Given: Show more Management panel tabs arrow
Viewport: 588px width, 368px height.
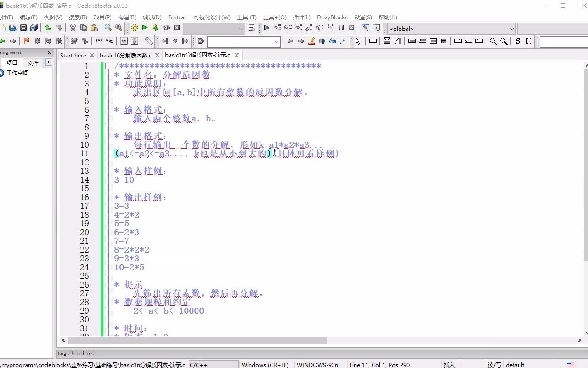Looking at the screenshot, I should point(49,62).
